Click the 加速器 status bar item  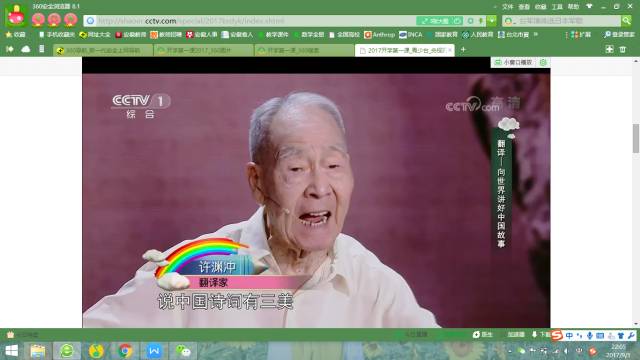pos(516,335)
